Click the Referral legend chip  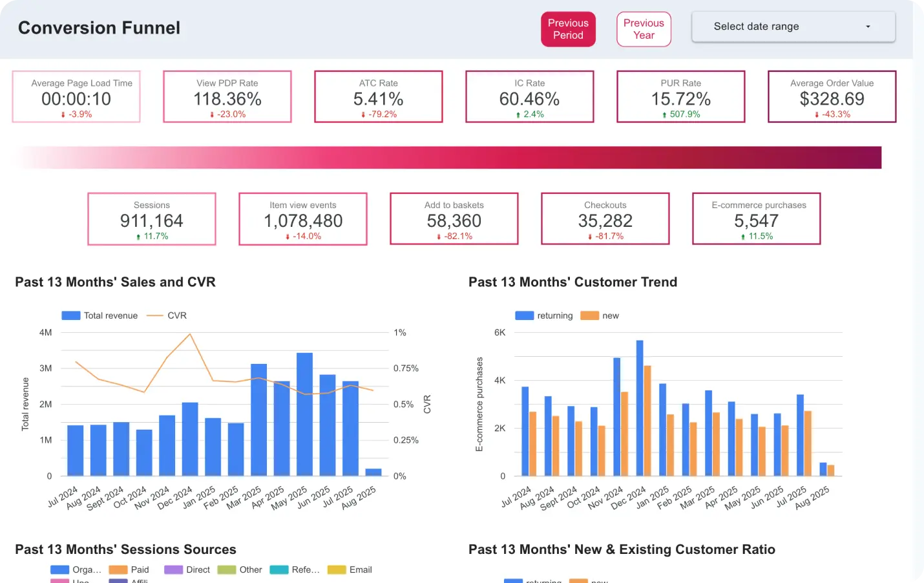point(299,569)
